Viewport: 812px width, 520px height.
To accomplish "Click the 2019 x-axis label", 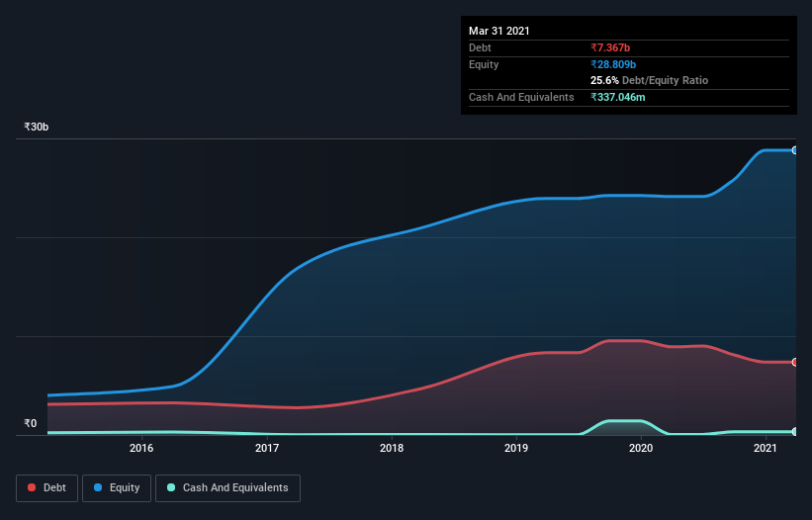I will 516,448.
